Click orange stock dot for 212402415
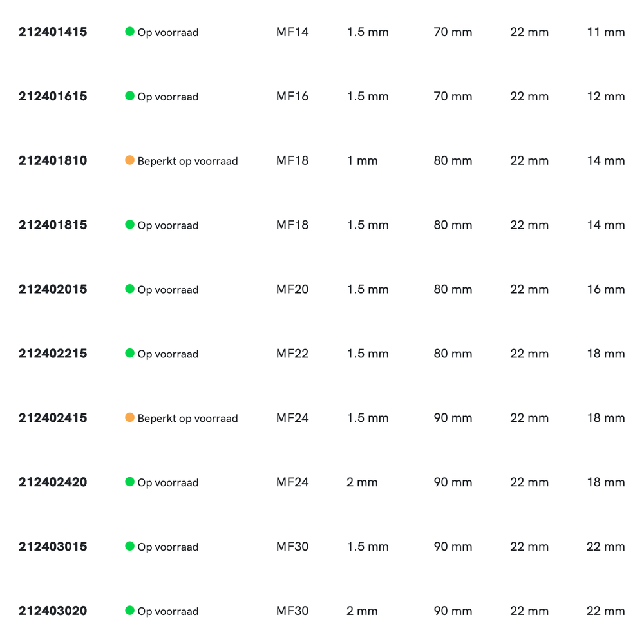The image size is (644, 644). 129,417
